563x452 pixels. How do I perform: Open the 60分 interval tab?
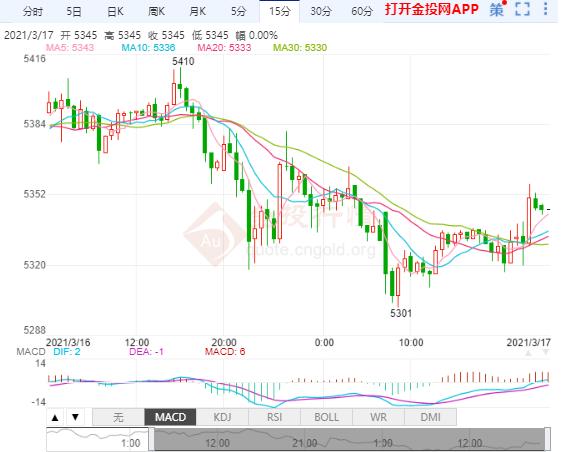362,11
